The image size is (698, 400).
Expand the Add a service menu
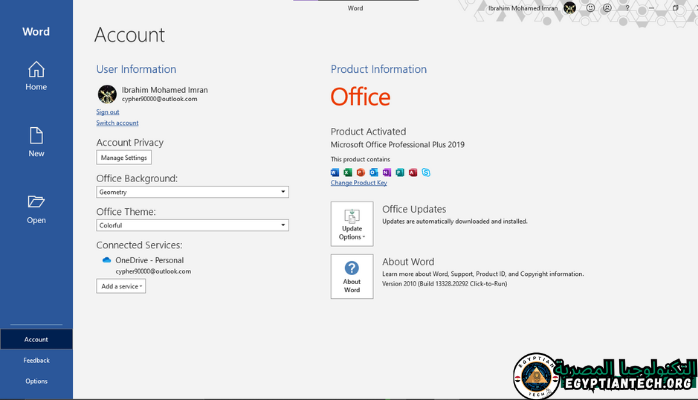click(121, 286)
